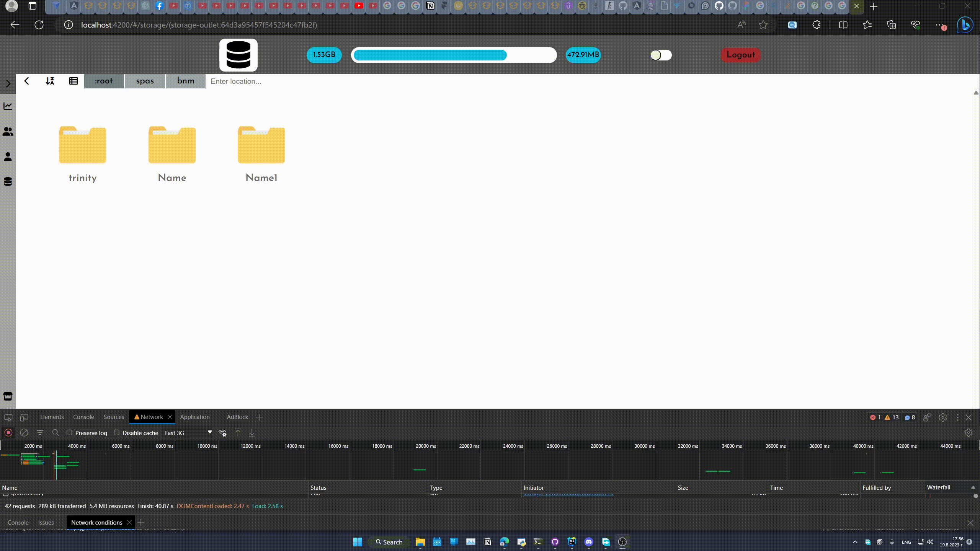
Task: Enable Preserve log checkbox
Action: pyautogui.click(x=69, y=432)
